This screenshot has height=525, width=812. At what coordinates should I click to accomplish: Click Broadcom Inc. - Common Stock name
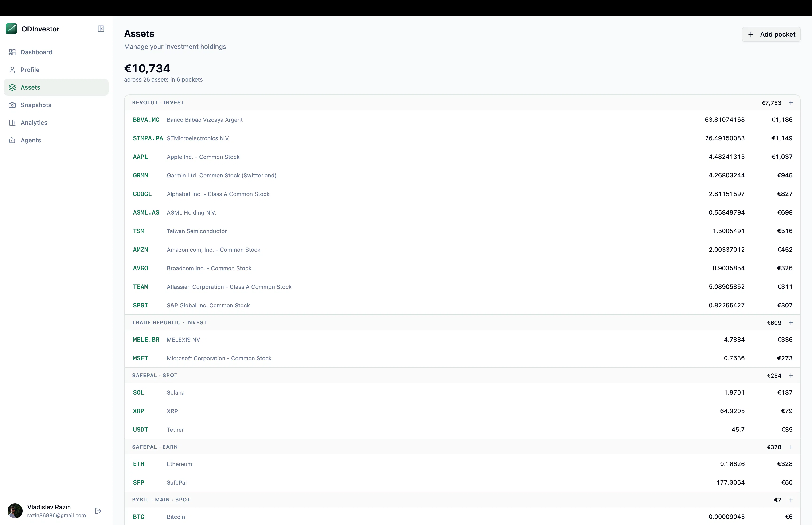point(209,268)
